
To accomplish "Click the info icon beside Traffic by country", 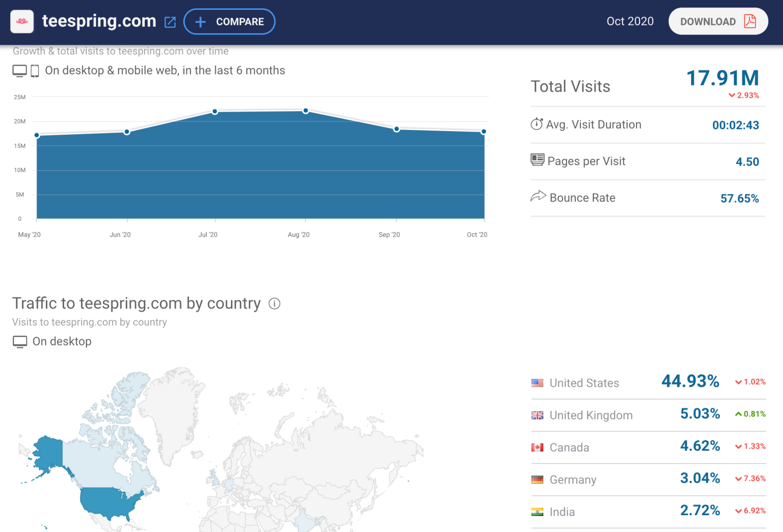I will [274, 304].
